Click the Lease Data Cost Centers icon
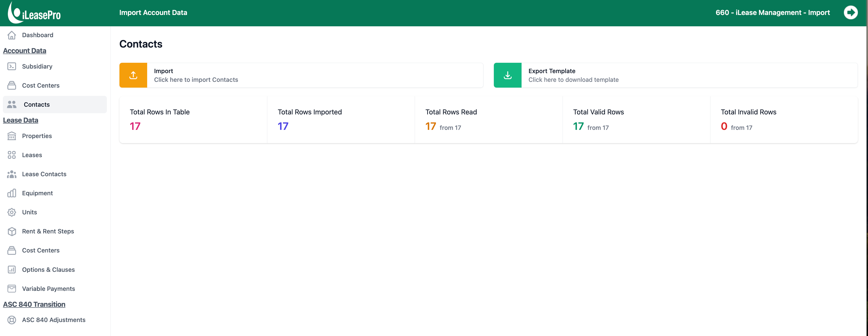 click(12, 250)
